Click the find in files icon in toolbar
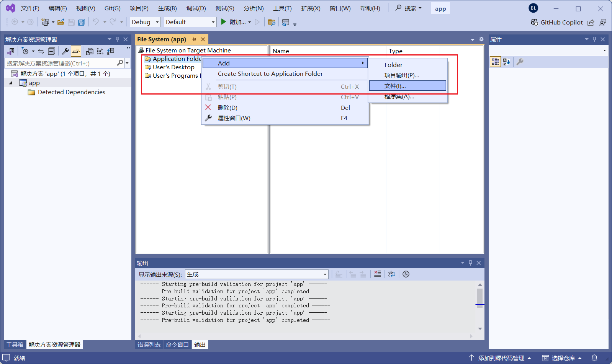This screenshot has width=612, height=364. 272,22
